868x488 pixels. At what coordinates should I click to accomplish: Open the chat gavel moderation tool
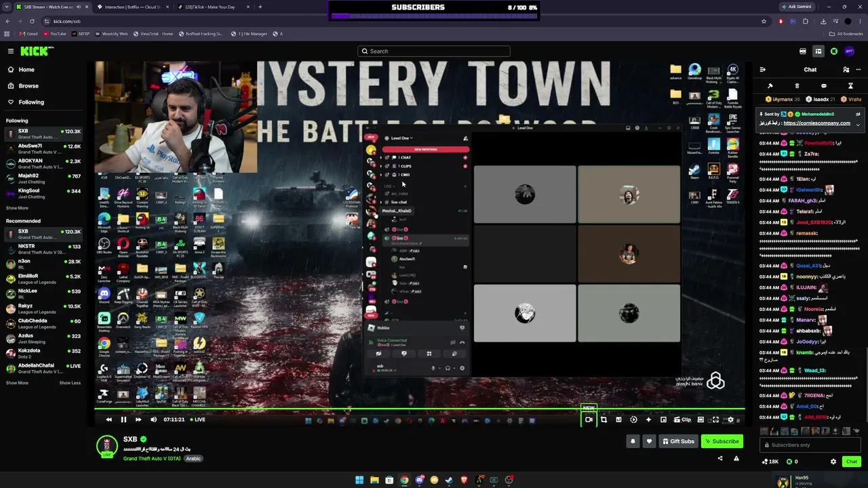(x=770, y=86)
